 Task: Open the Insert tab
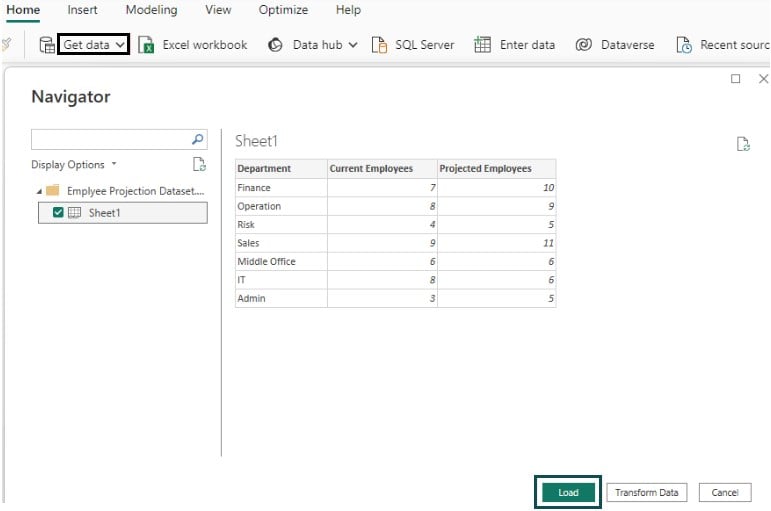click(82, 10)
